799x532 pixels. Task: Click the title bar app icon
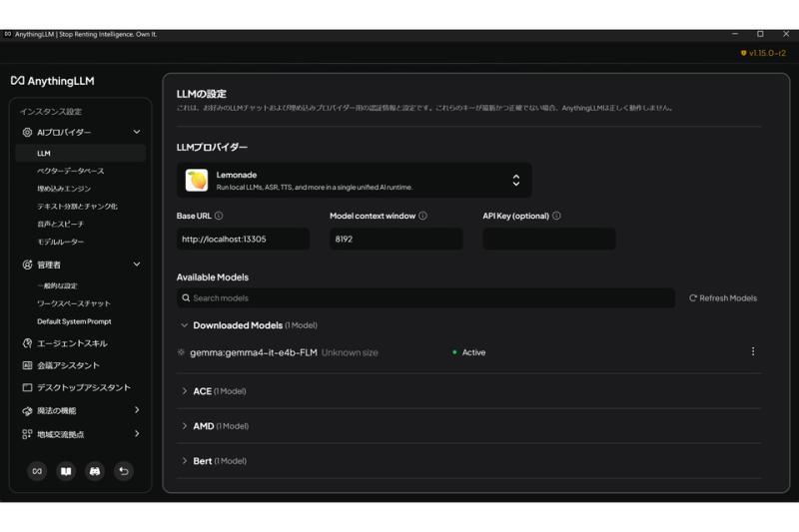pos(8,34)
